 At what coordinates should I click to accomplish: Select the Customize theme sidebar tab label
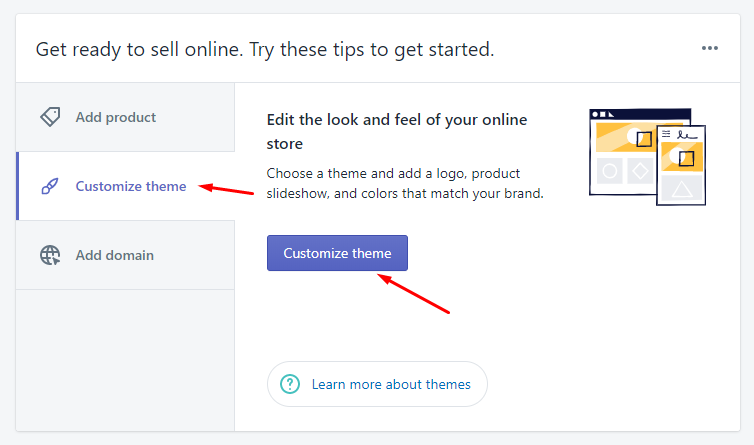pyautogui.click(x=131, y=186)
